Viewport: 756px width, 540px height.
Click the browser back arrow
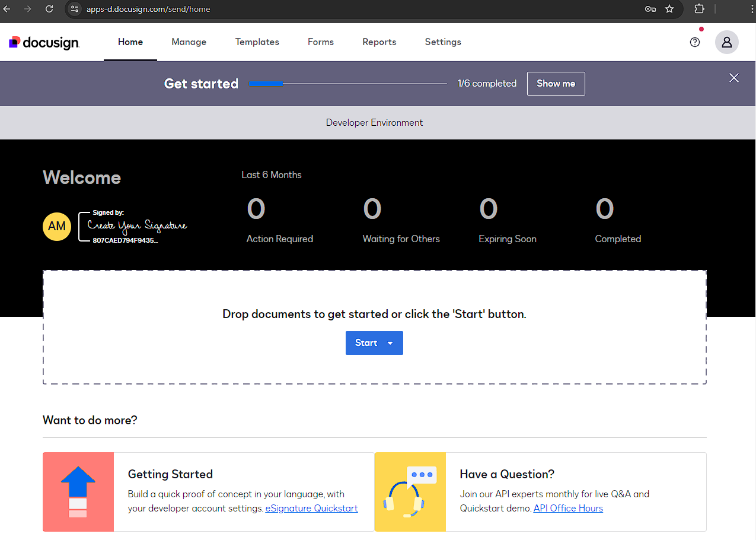tap(7, 9)
